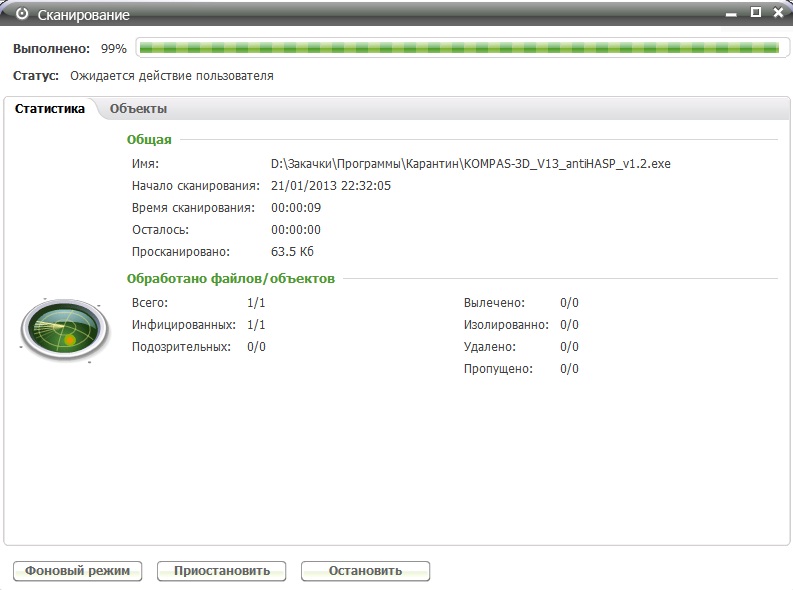
Task: Click the green scan progress bar
Action: (458, 47)
